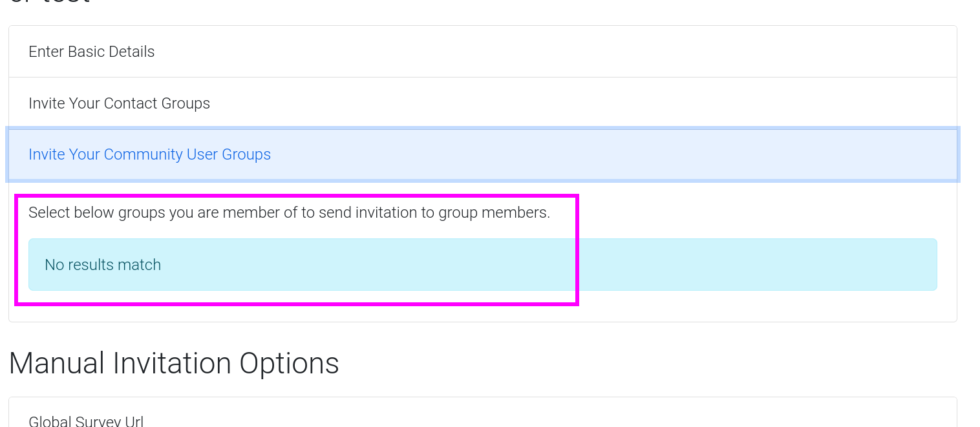The height and width of the screenshot is (427, 980).
Task: Click the word "Details" in the first row
Action: pyautogui.click(x=133, y=52)
